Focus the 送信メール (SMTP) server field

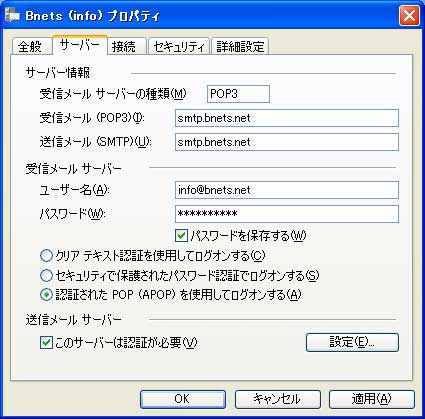[287, 142]
